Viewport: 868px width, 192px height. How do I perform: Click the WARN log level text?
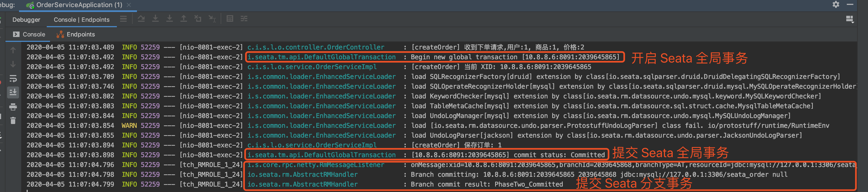point(129,126)
